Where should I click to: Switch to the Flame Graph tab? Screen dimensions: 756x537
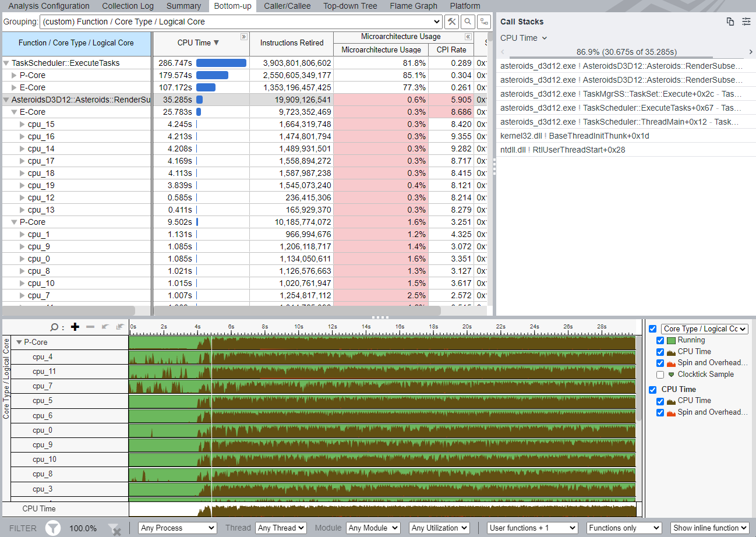pos(414,6)
